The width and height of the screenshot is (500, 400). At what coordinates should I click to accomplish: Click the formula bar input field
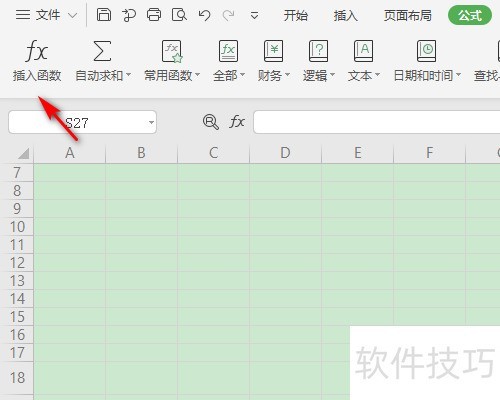(377, 122)
